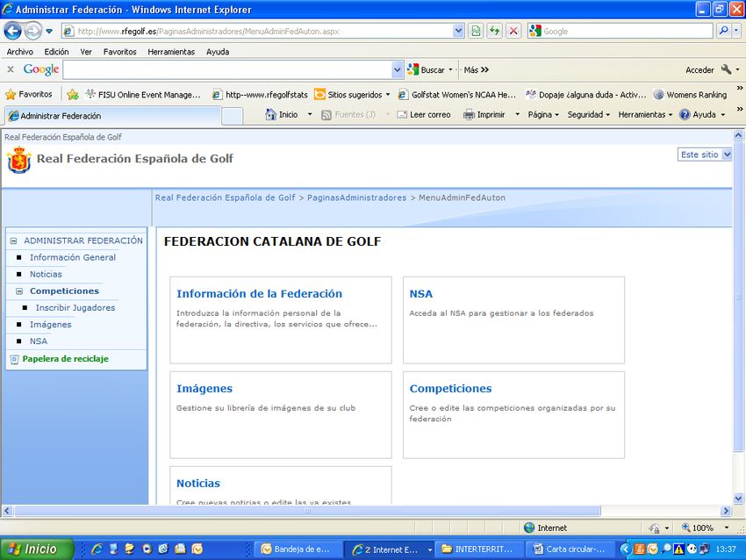Viewport: 746px width, 560px height.
Task: Click the Imprimir printer icon
Action: pyautogui.click(x=470, y=114)
